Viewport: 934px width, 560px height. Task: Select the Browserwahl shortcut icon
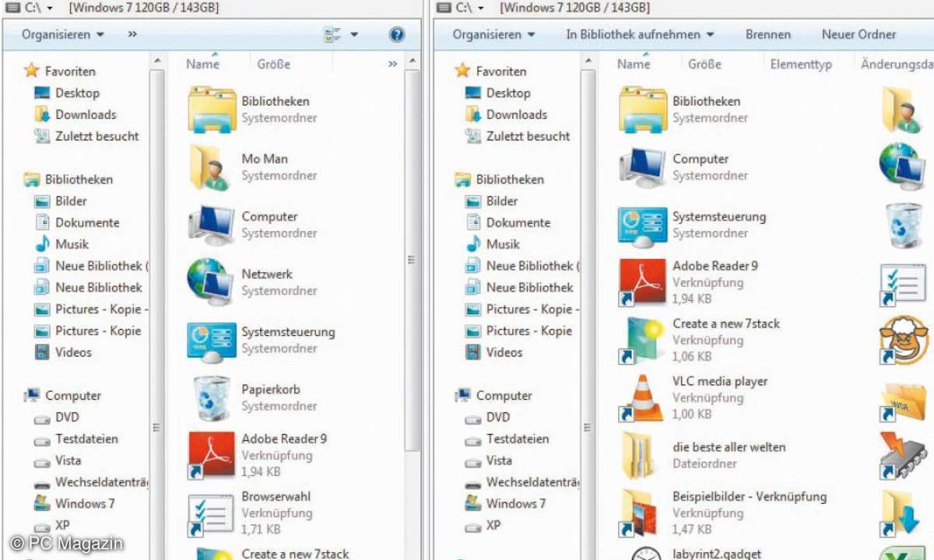point(210,514)
